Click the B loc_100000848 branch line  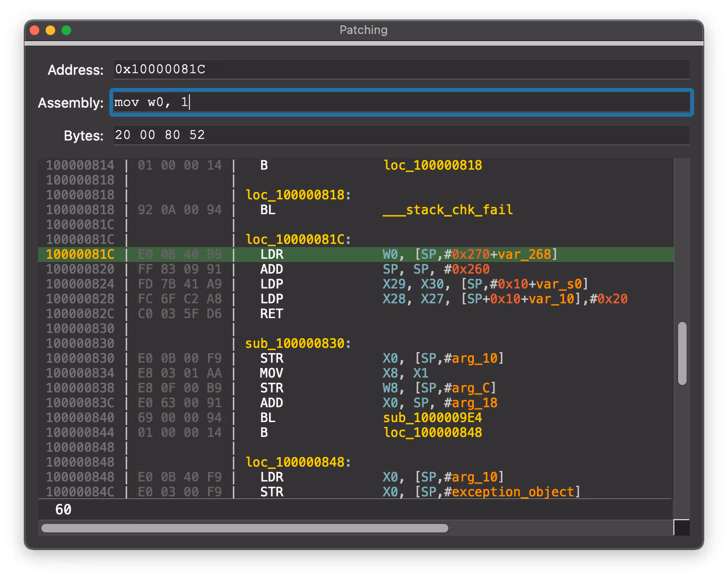[x=370, y=433]
